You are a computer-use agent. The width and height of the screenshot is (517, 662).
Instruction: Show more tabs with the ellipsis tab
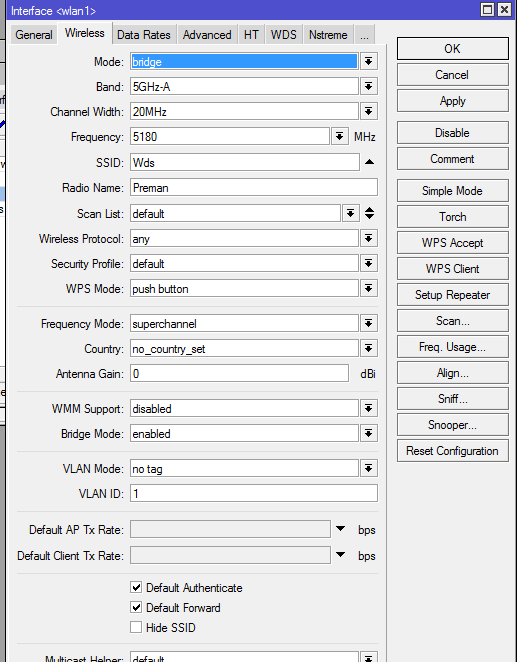(364, 35)
